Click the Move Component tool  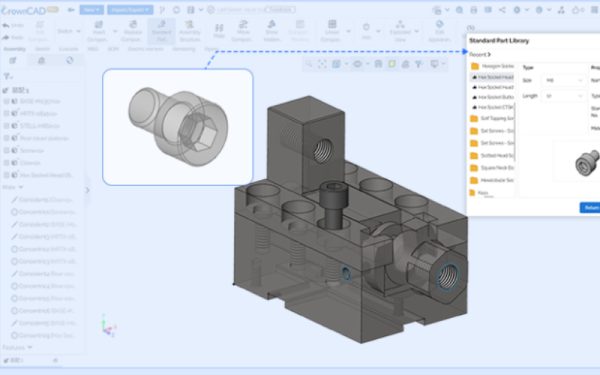(x=243, y=31)
